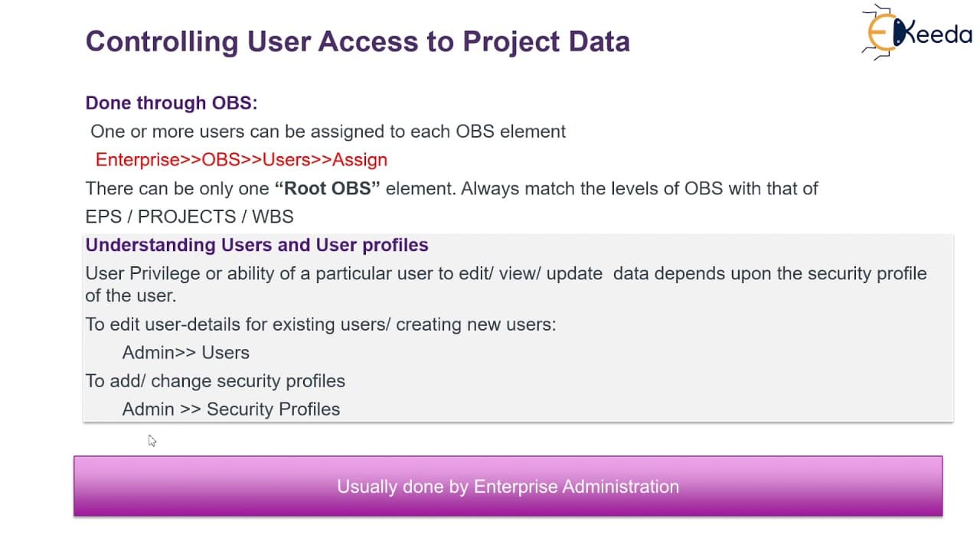
Task: Click the 'EPS / PROJECTS / WBS' line
Action: click(189, 217)
